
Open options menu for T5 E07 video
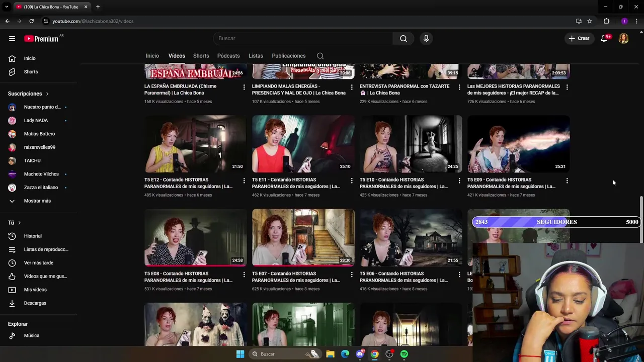point(352,275)
